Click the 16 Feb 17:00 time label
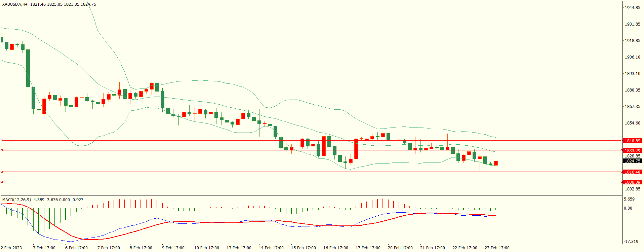Screen dimensions: 644x252 [x=335, y=248]
